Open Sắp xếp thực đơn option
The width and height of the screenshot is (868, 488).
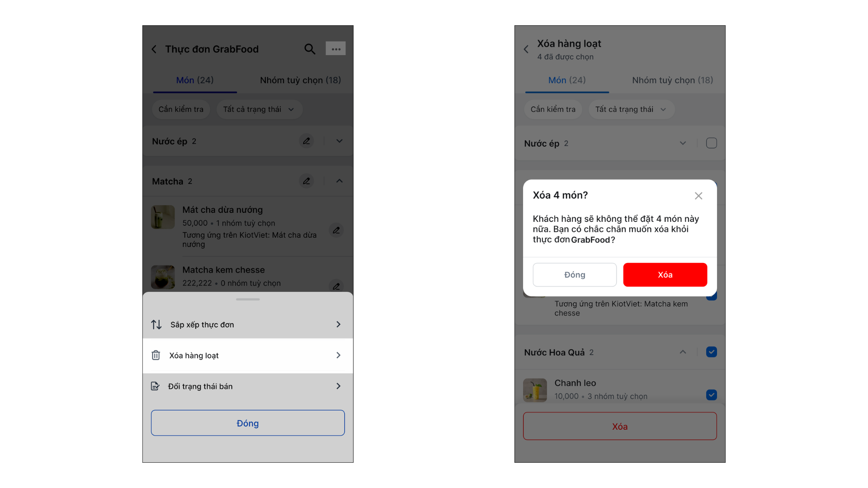[x=248, y=324]
